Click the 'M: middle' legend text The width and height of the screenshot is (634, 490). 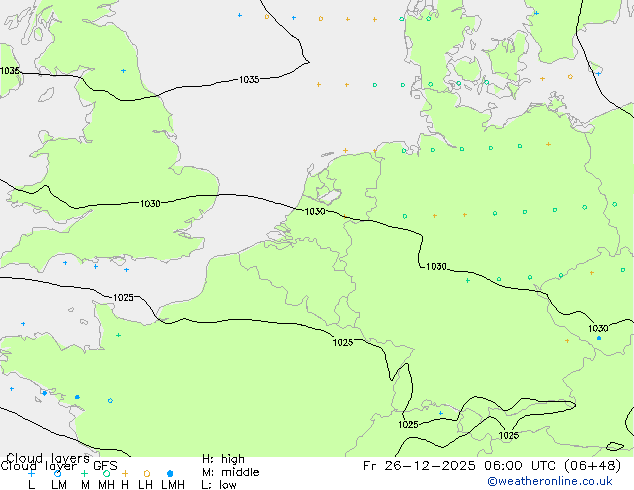230,472
